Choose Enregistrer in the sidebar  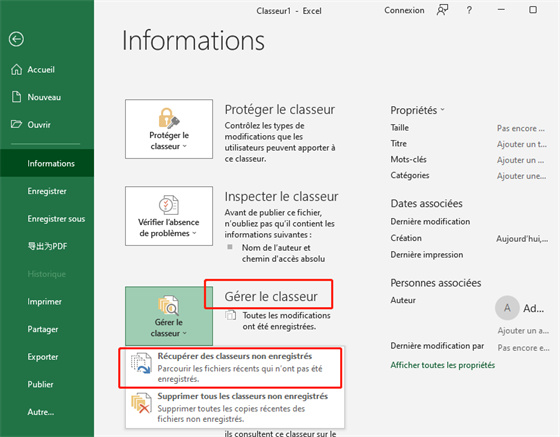47,191
